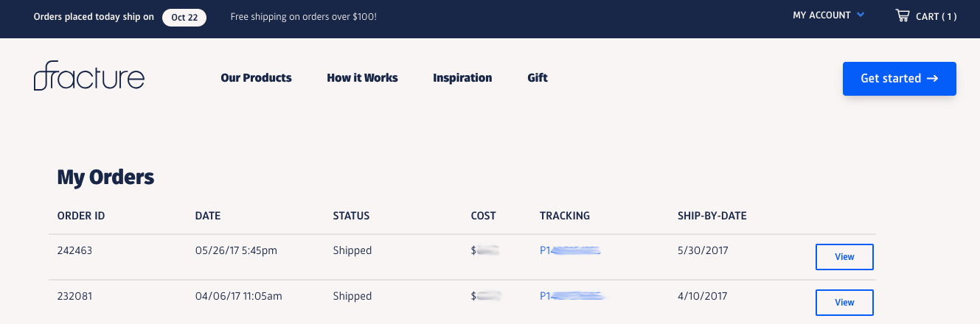View order 232081 details

coord(844,303)
